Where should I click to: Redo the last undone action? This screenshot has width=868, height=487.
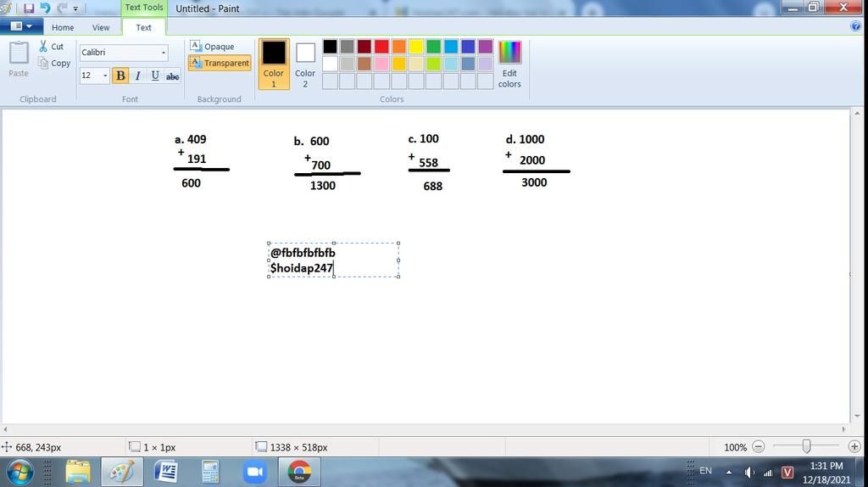click(62, 8)
